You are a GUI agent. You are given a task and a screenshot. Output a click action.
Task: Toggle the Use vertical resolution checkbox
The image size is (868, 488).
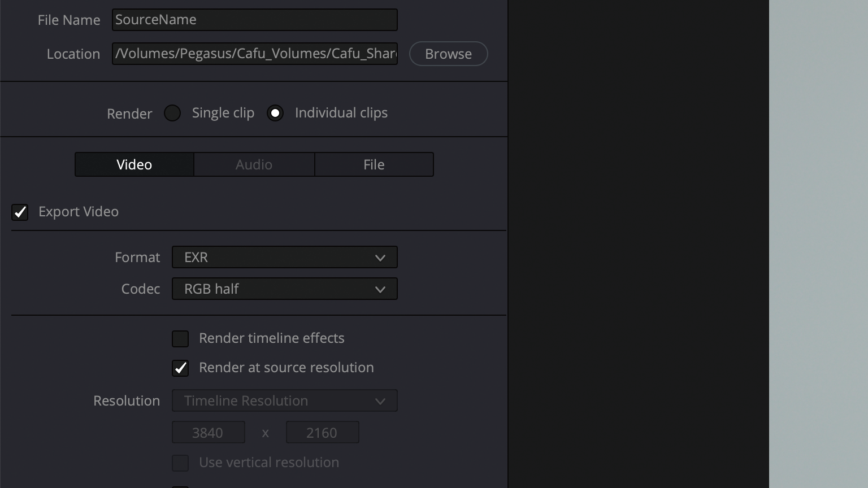click(180, 463)
